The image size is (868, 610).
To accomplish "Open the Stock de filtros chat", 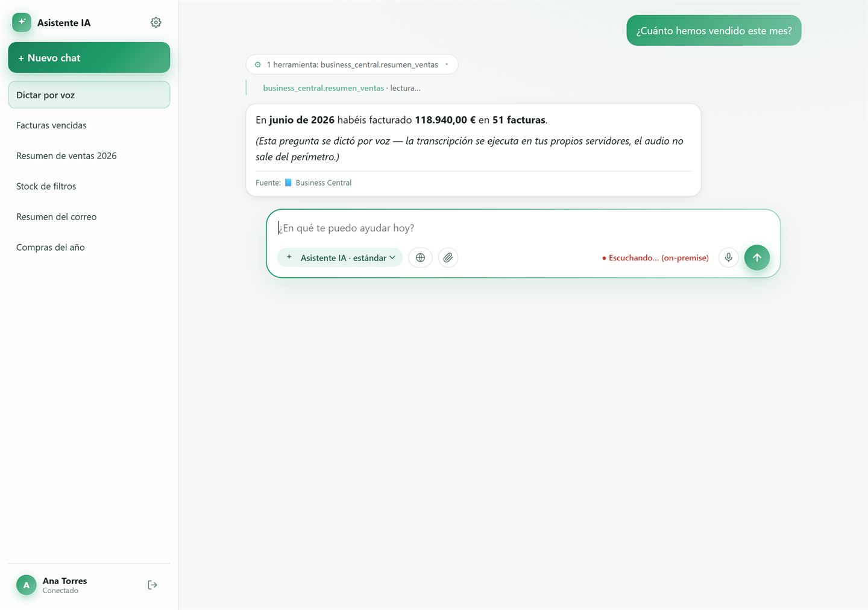I will 89,186.
